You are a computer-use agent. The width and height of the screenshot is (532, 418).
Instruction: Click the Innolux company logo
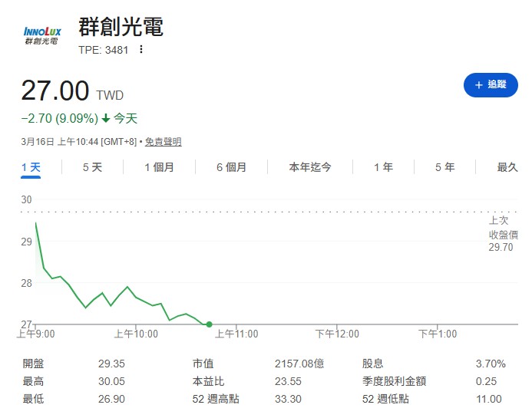click(42, 35)
